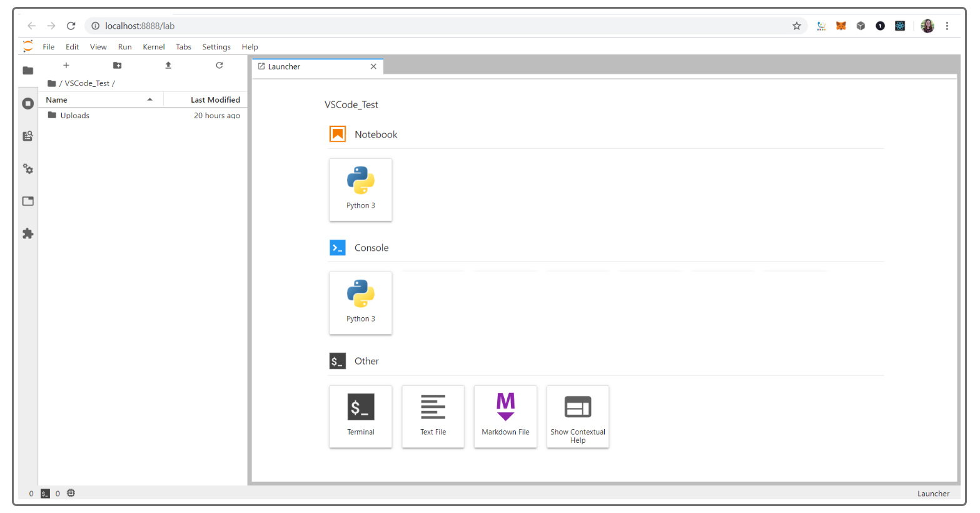
Task: Open the Commands palette sidebar icon
Action: tap(28, 136)
